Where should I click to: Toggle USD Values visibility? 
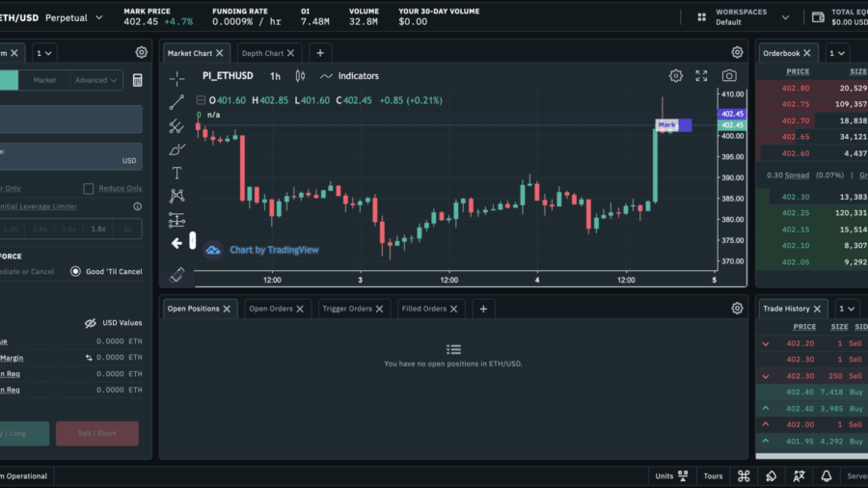[x=91, y=323]
